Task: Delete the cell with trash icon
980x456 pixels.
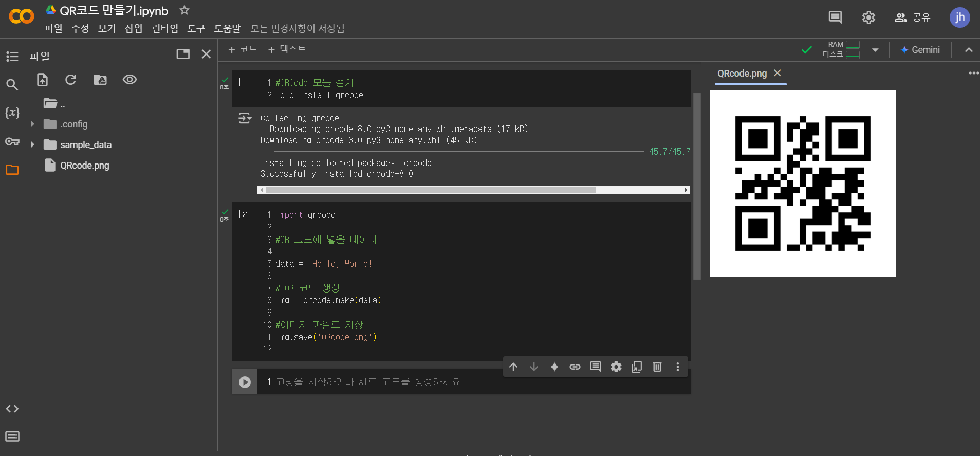Action: tap(657, 367)
